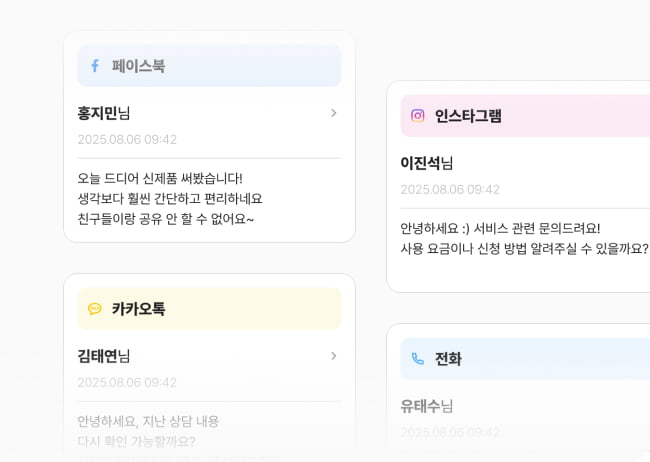The image size is (650, 462).
Task: Click the KakaoTalk speech bubble icon
Action: point(95,309)
